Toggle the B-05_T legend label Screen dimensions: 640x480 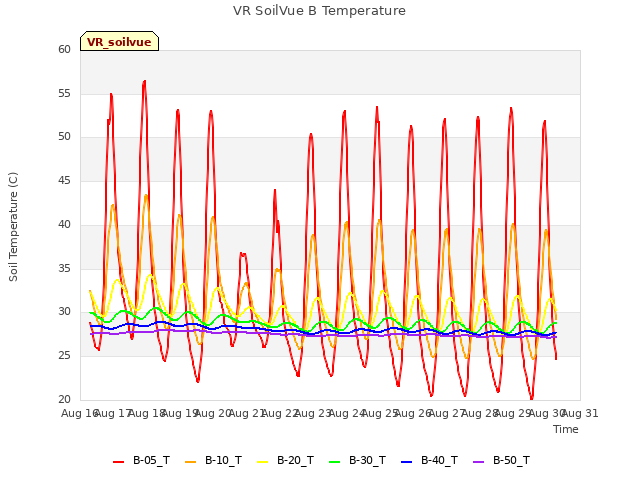point(151,460)
